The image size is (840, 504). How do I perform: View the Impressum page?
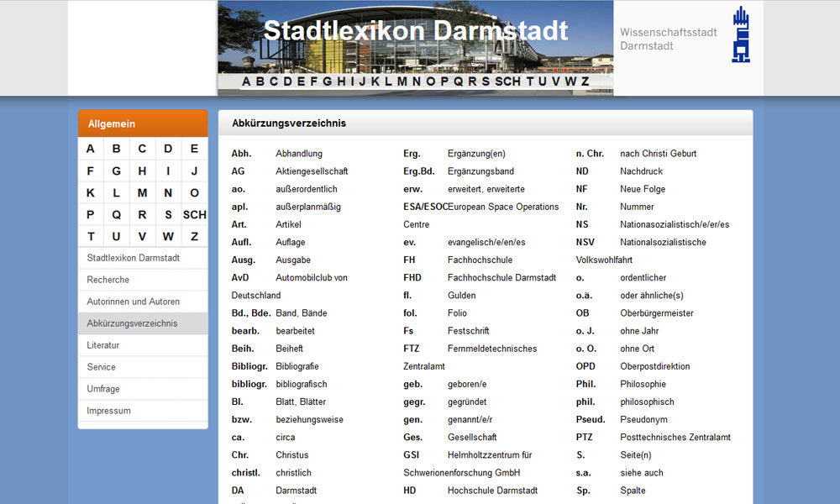coord(108,411)
